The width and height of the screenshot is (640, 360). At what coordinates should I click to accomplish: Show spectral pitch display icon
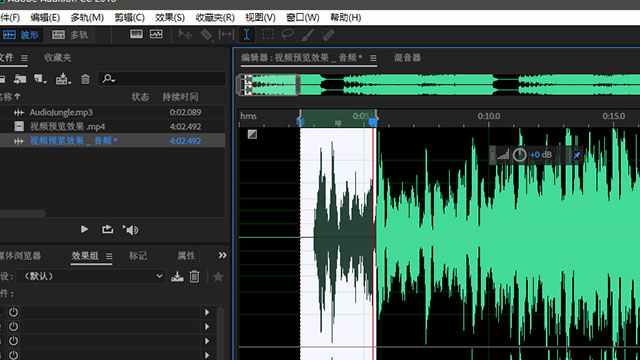tap(156, 34)
